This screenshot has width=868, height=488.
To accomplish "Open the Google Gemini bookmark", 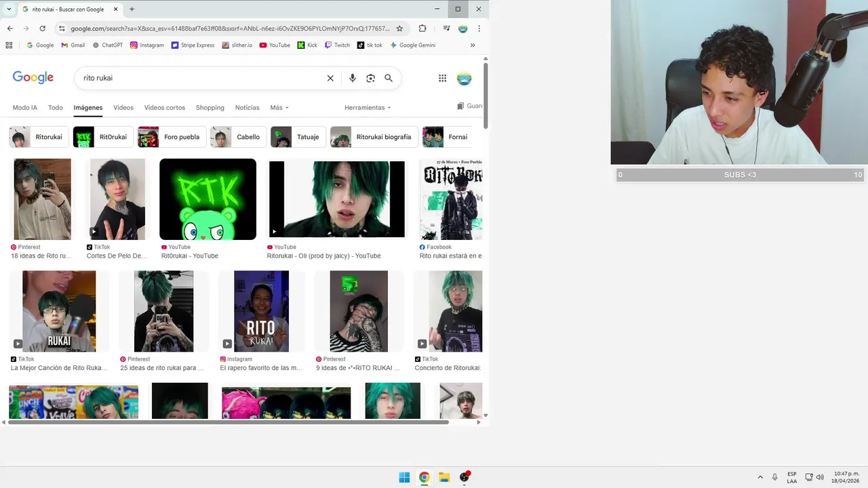I will [412, 45].
